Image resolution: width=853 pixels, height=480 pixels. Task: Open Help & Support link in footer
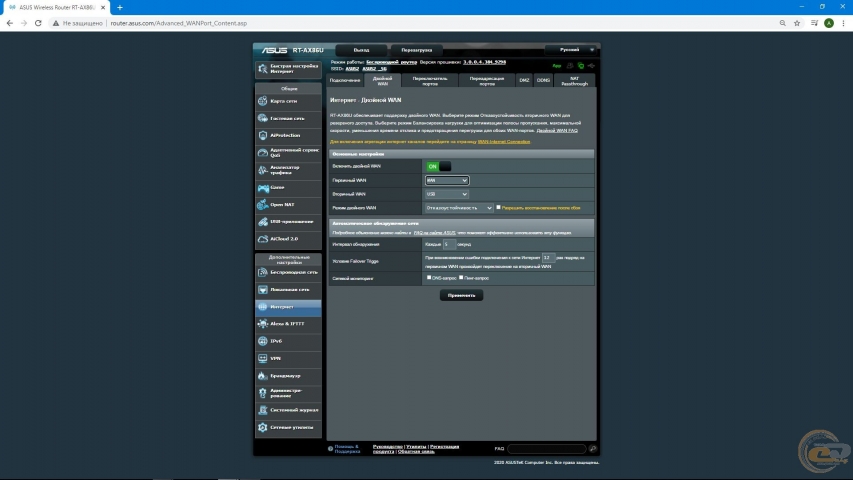(347, 449)
